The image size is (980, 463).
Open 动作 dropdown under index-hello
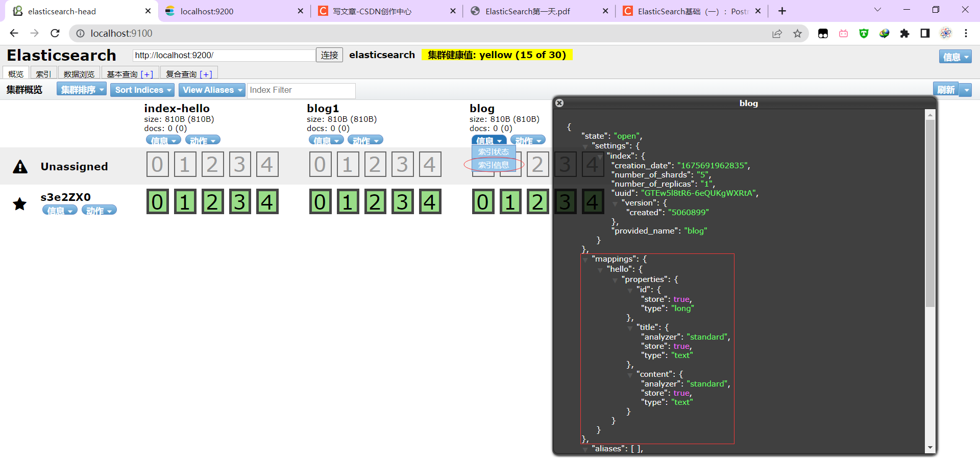[x=203, y=140]
